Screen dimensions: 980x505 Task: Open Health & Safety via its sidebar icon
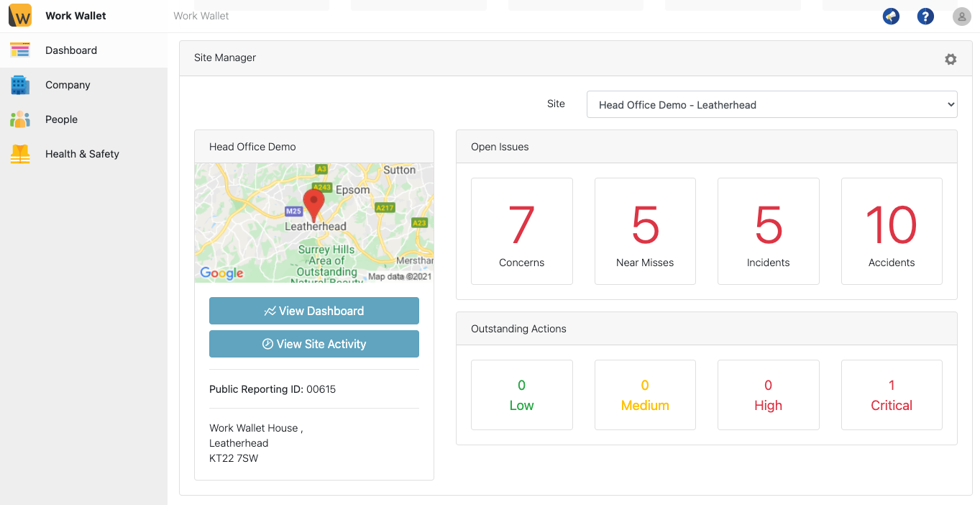point(19,154)
